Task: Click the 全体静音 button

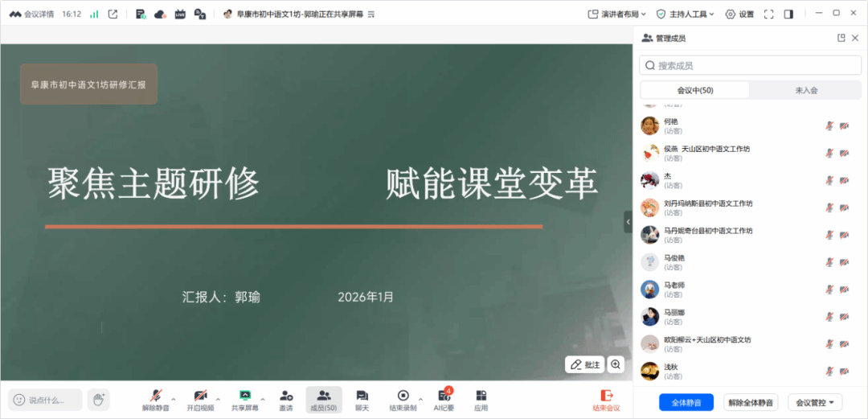Action: 686,402
